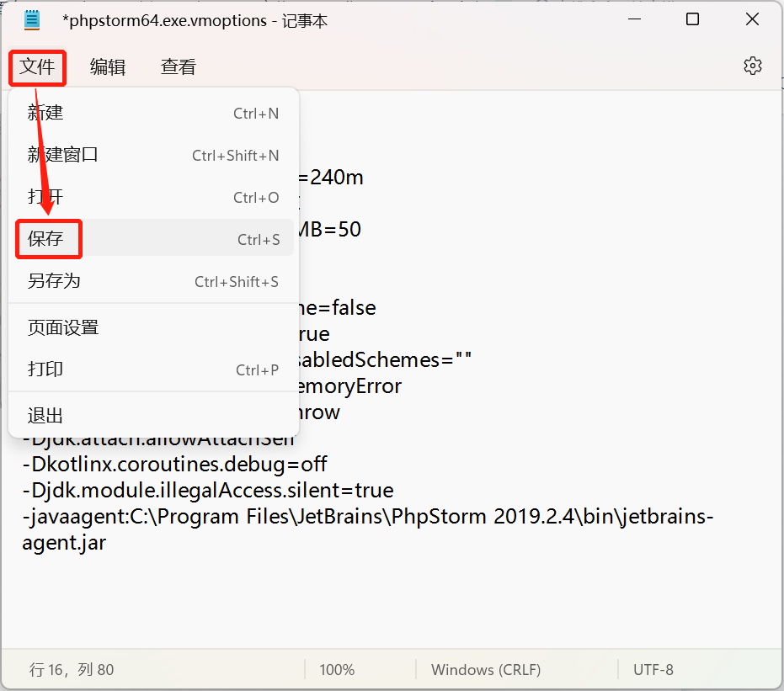The height and width of the screenshot is (691, 784).
Task: Click Windows (CRLF) in status bar
Action: point(486,669)
